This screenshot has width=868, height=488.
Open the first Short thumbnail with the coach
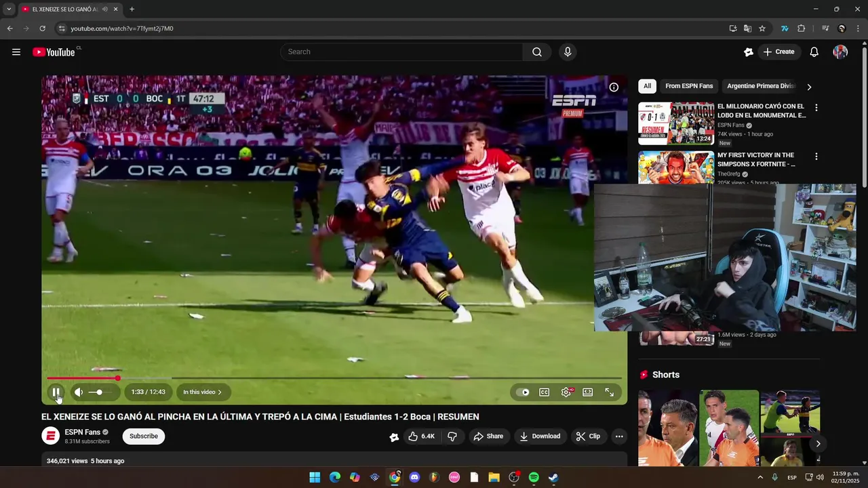pyautogui.click(x=667, y=428)
